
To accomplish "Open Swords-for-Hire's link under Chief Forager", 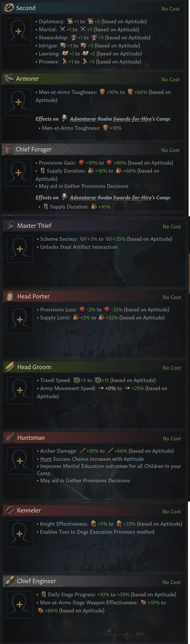I will click(132, 198).
